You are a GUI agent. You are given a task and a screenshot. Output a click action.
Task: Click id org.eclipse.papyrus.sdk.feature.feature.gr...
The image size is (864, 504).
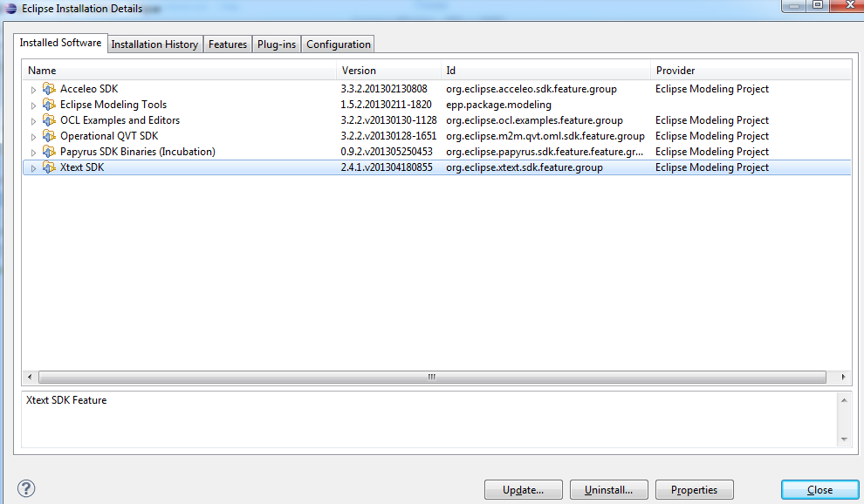[545, 152]
